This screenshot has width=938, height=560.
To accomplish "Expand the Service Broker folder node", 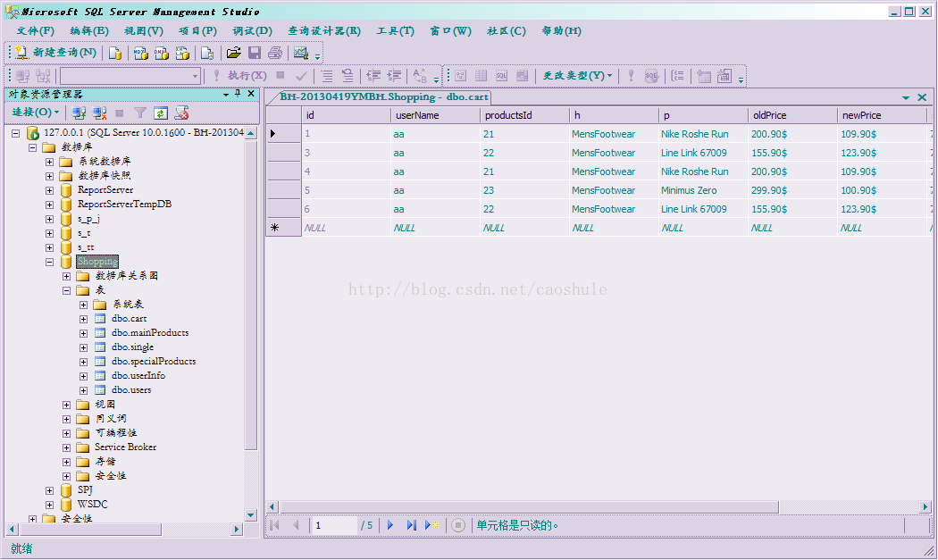I will coord(66,447).
